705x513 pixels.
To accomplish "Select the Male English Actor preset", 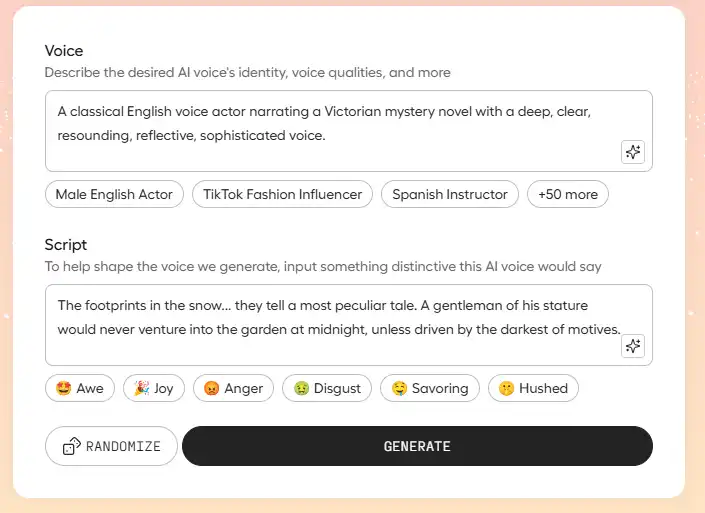I will (x=114, y=194).
